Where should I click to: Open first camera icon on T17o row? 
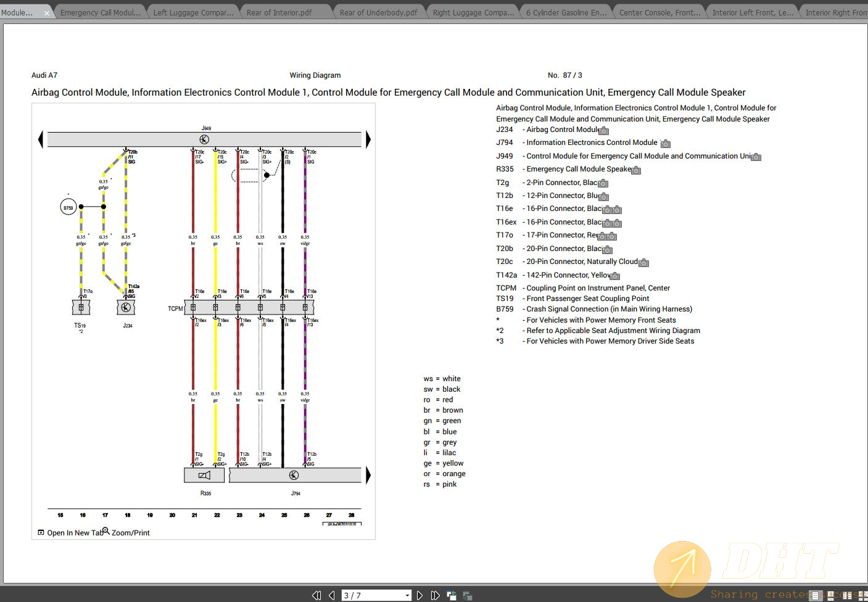click(602, 236)
